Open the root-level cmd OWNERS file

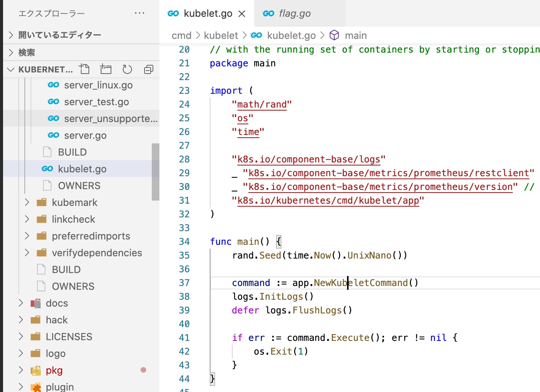[81, 286]
